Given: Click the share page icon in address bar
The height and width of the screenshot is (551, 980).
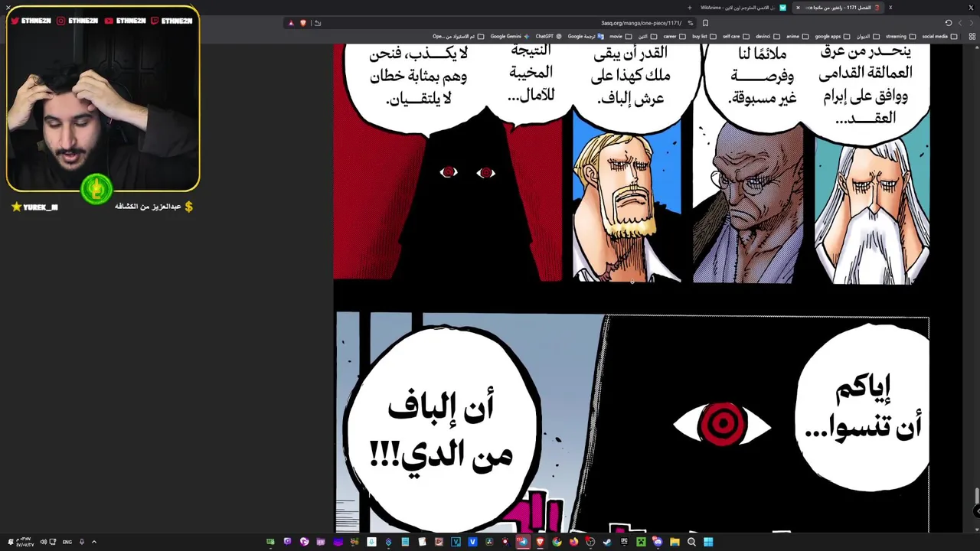Looking at the screenshot, I should tap(318, 23).
